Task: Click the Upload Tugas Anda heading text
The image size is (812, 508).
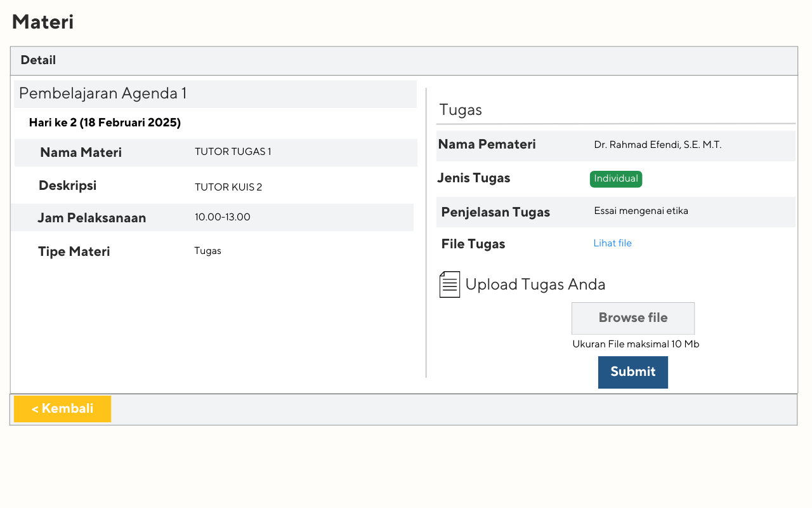Action: [x=535, y=284]
